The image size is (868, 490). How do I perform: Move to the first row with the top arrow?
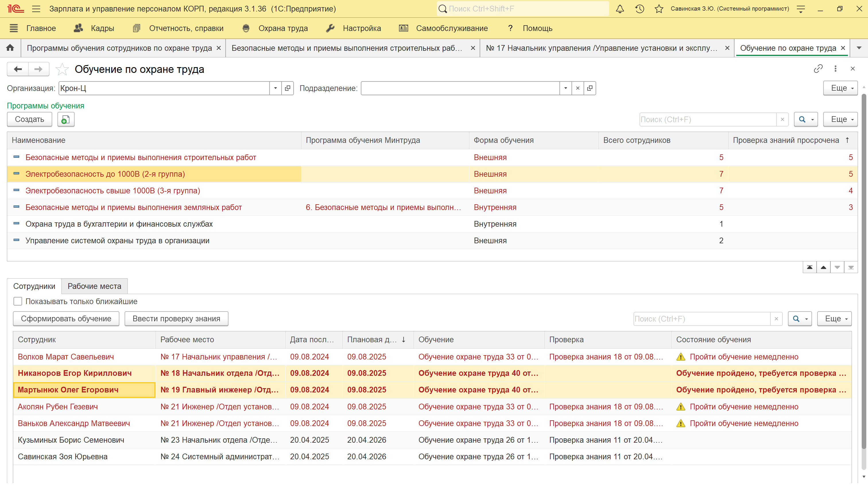coord(809,267)
